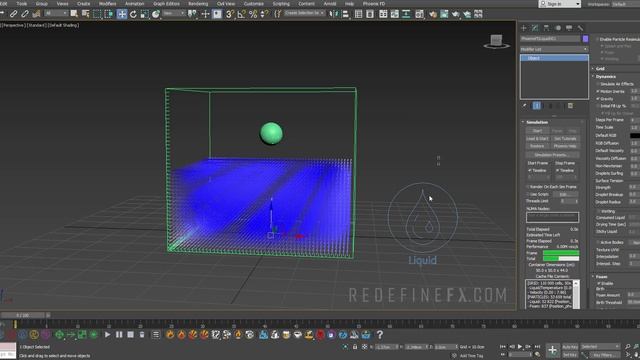Activate the Select and Scale tool

click(x=144, y=14)
